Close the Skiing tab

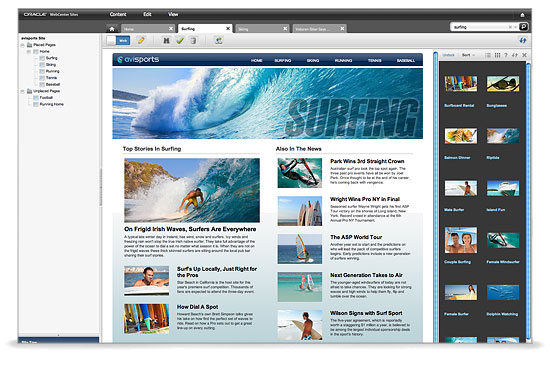[x=285, y=28]
